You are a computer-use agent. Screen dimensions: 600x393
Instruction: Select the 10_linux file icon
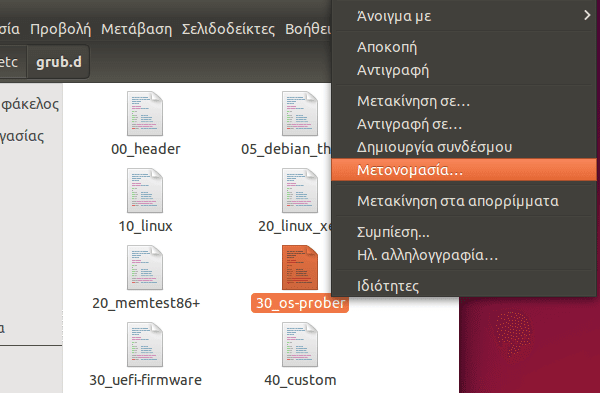click(x=145, y=191)
